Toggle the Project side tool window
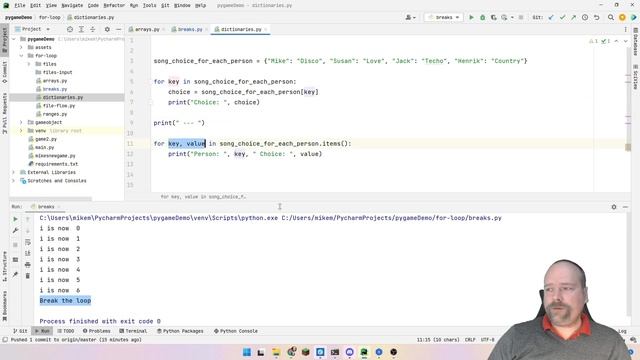Screen dimensions: 640x360 4,39
